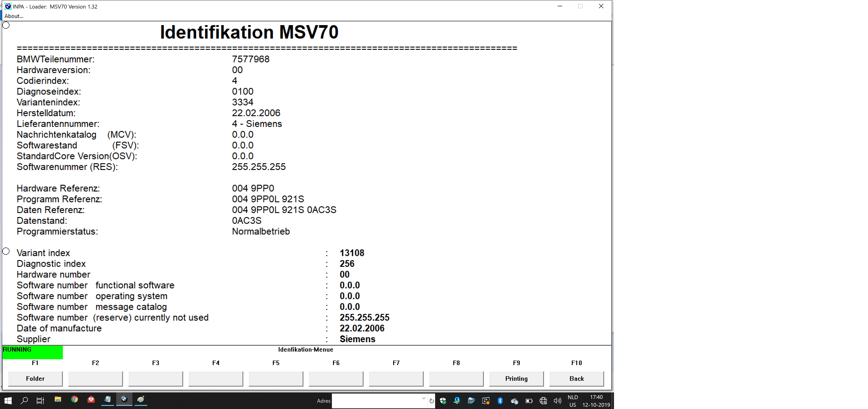This screenshot has width=868, height=409.
Task: Select the Herstelldatum value 22.02.2006
Action: (256, 113)
